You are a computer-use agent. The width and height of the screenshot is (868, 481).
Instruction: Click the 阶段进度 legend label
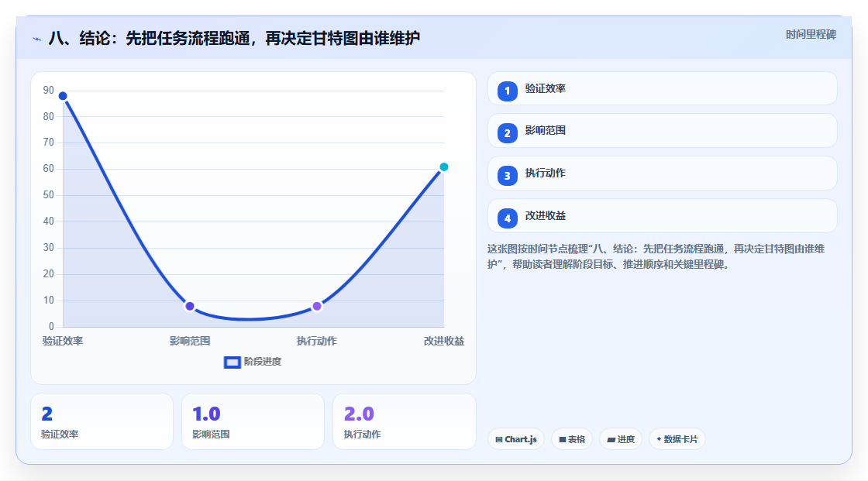(263, 362)
